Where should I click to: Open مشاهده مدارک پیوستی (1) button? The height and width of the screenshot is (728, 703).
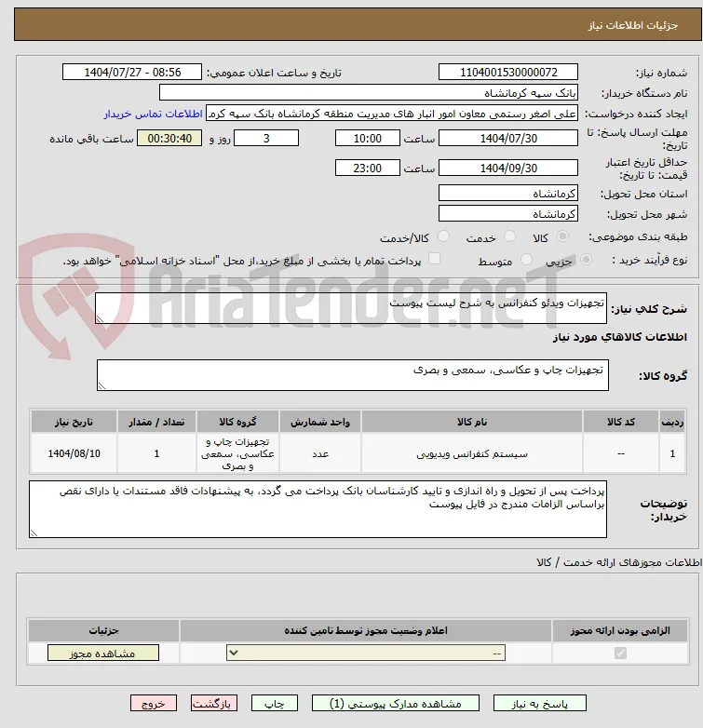[x=396, y=704]
